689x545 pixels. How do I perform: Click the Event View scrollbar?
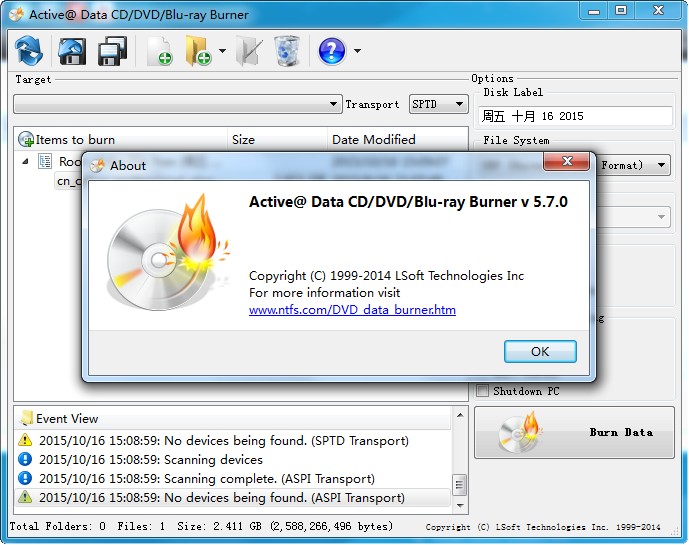click(x=460, y=466)
